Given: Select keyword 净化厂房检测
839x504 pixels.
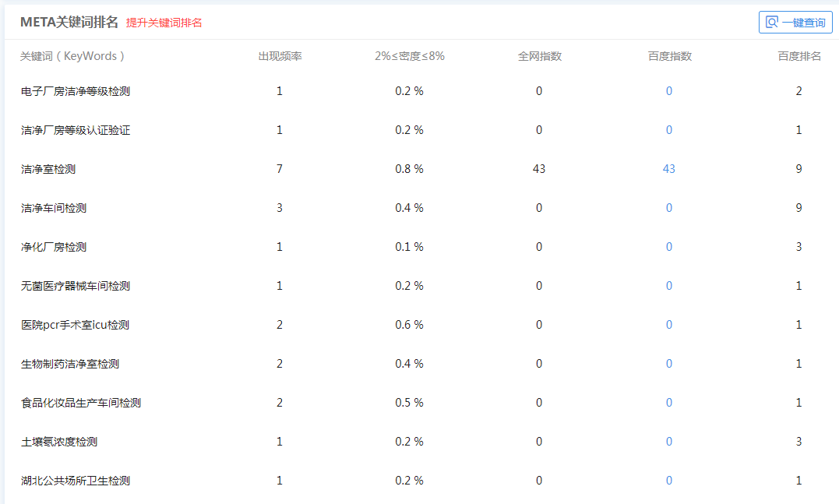Looking at the screenshot, I should (54, 247).
